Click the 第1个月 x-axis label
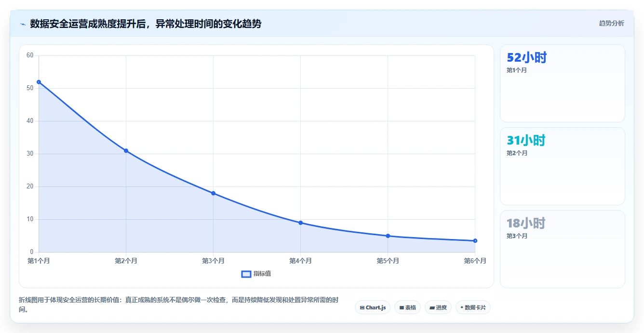Image resolution: width=644 pixels, height=333 pixels. point(39,261)
